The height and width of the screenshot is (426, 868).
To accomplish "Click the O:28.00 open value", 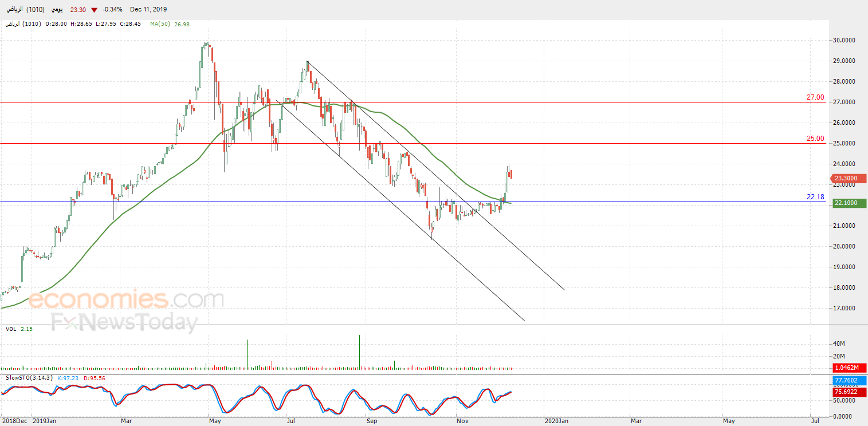I will coord(56,24).
